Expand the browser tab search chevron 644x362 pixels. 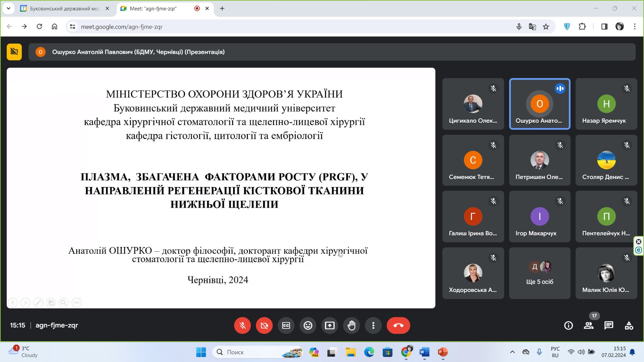[x=8, y=8]
